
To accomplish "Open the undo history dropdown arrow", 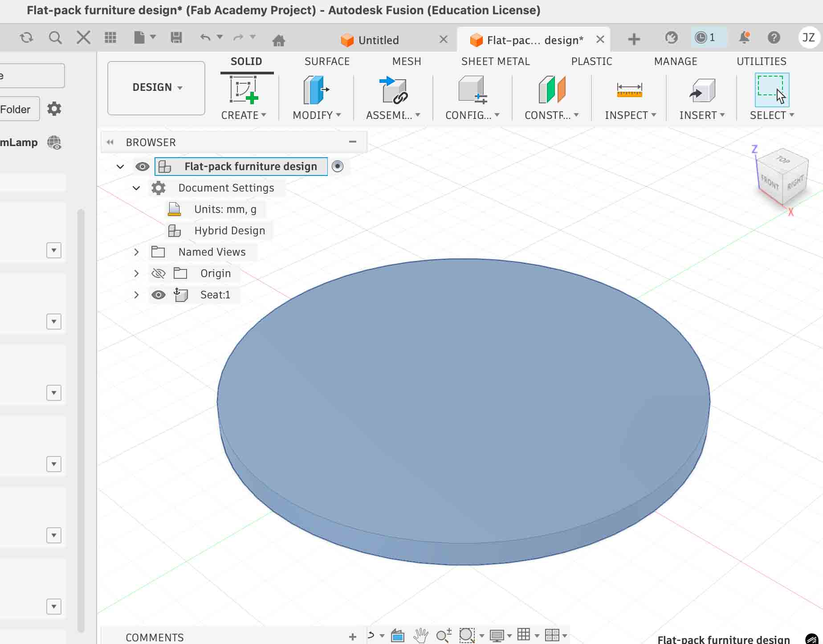I will [220, 37].
